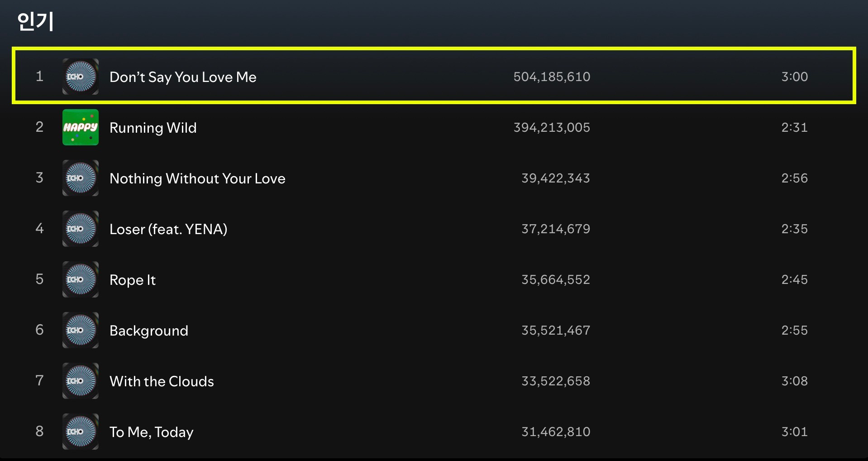The image size is (868, 461).
Task: Select the Running Wild track title
Action: point(153,128)
